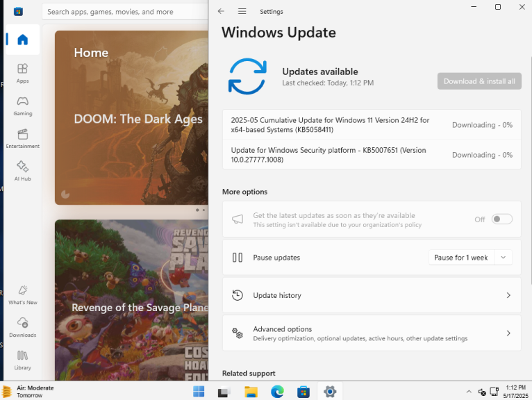Viewport: 532px width, 400px height.
Task: Open Windows Start menu
Action: (x=199, y=392)
